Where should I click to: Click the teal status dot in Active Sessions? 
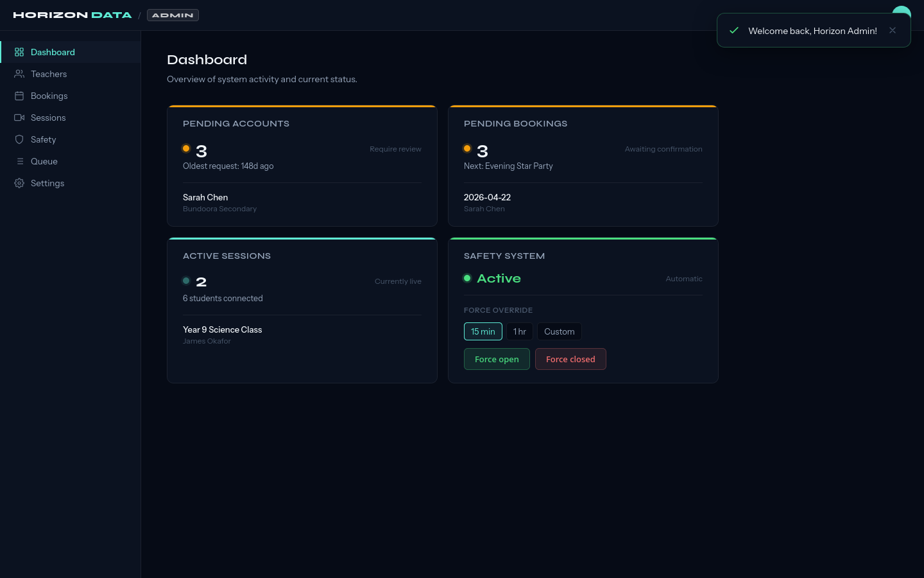186,281
